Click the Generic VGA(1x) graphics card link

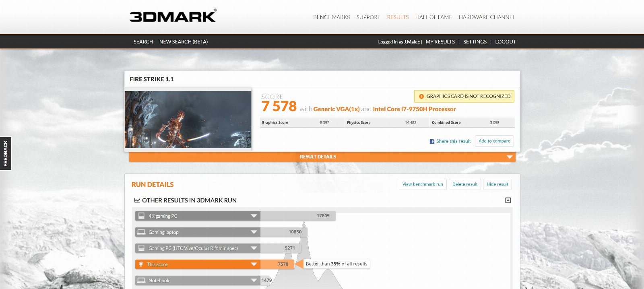coord(336,109)
